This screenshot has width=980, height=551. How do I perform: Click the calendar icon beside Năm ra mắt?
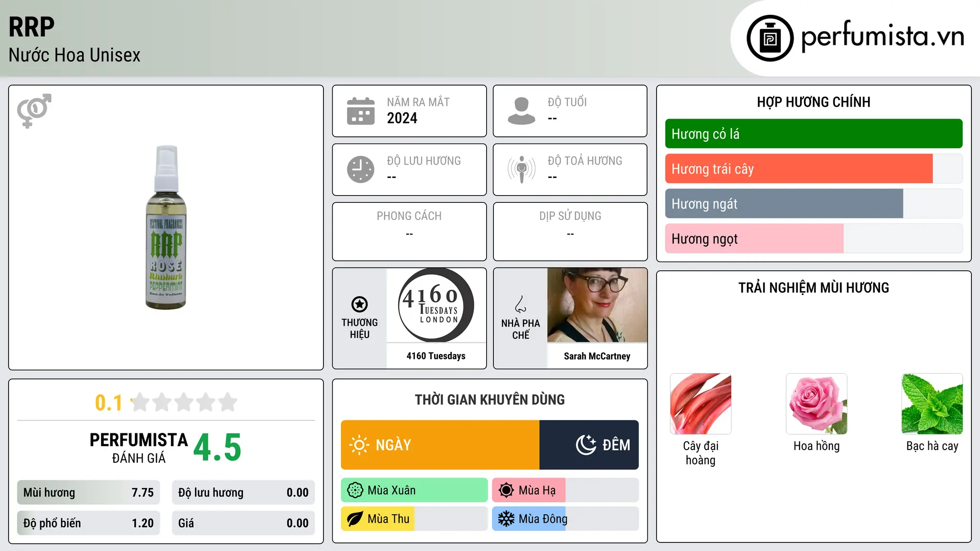(x=360, y=111)
